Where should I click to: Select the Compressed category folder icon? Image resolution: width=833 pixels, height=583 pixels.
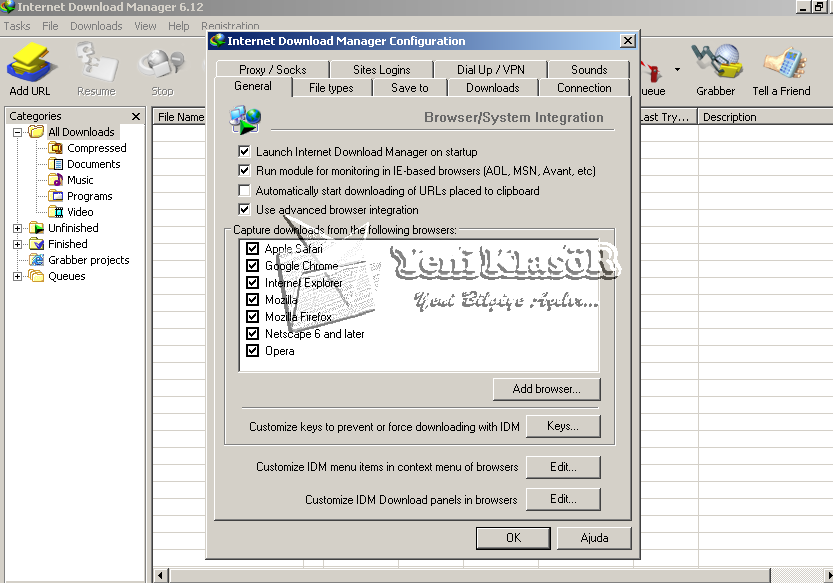pos(57,148)
